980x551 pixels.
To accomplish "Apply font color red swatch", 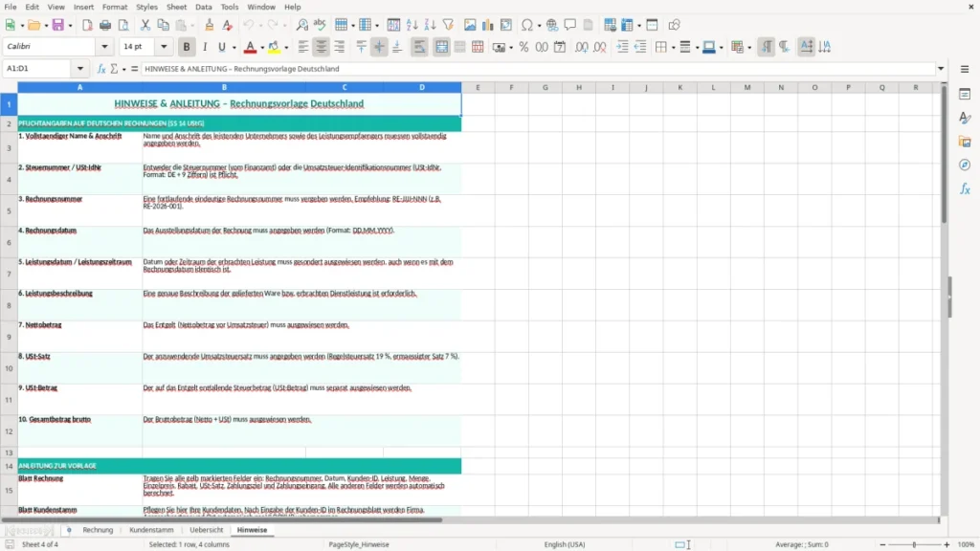I will coord(250,47).
